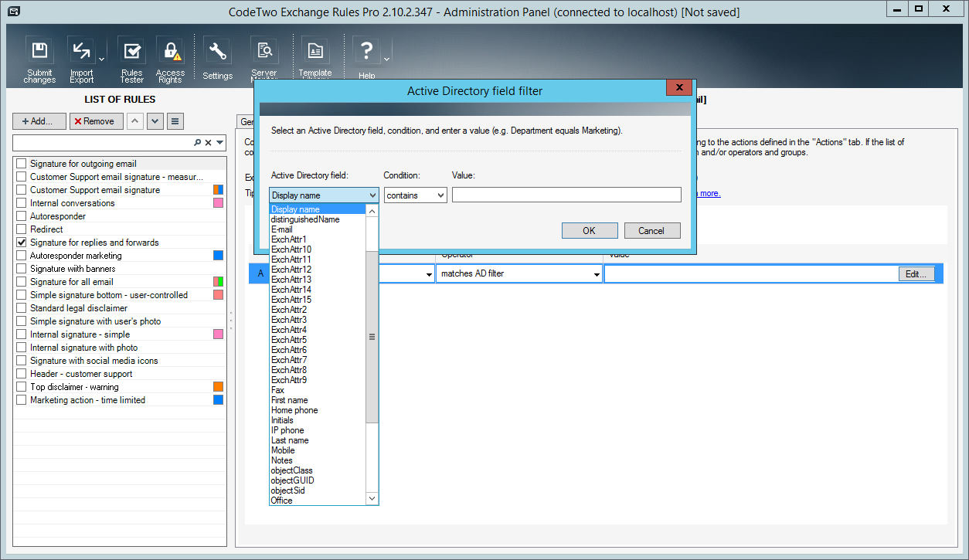Expand the Help dropdown arrow

click(x=386, y=59)
